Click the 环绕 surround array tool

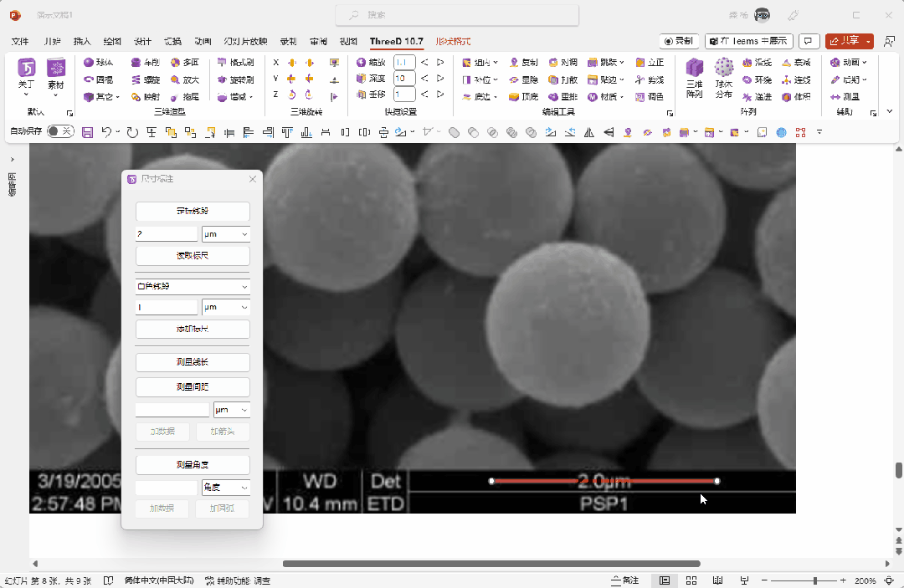click(x=757, y=79)
